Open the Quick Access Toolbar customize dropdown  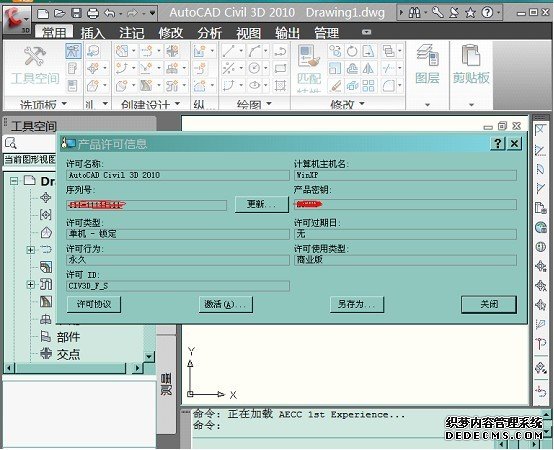tap(152, 13)
